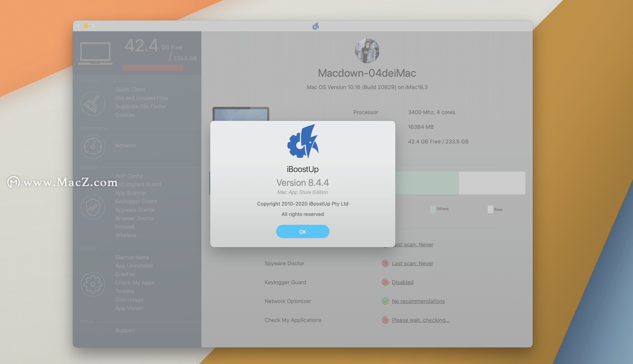633x364 pixels.
Task: Open Check My Apps
Action: pyautogui.click(x=135, y=283)
